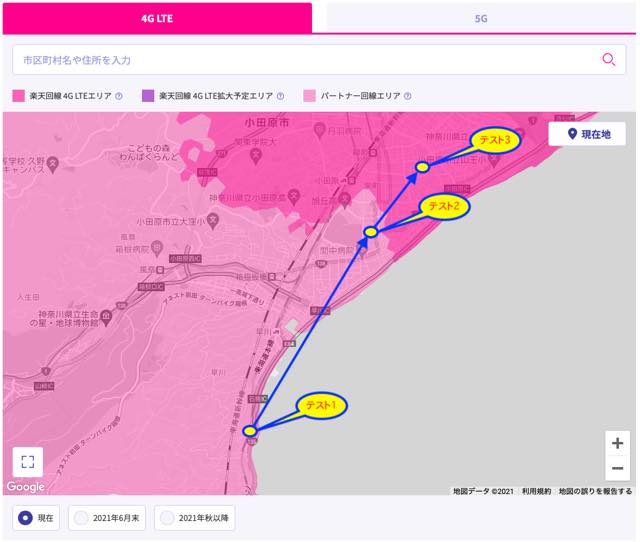The height and width of the screenshot is (542, 640).
Task: Click the 早川 station label
Action: tap(264, 331)
